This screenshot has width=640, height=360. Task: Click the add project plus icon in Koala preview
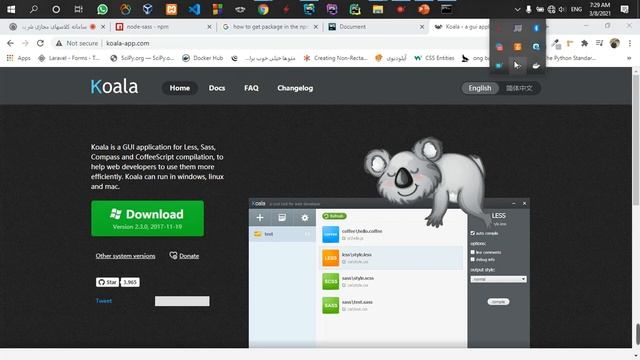point(260,218)
